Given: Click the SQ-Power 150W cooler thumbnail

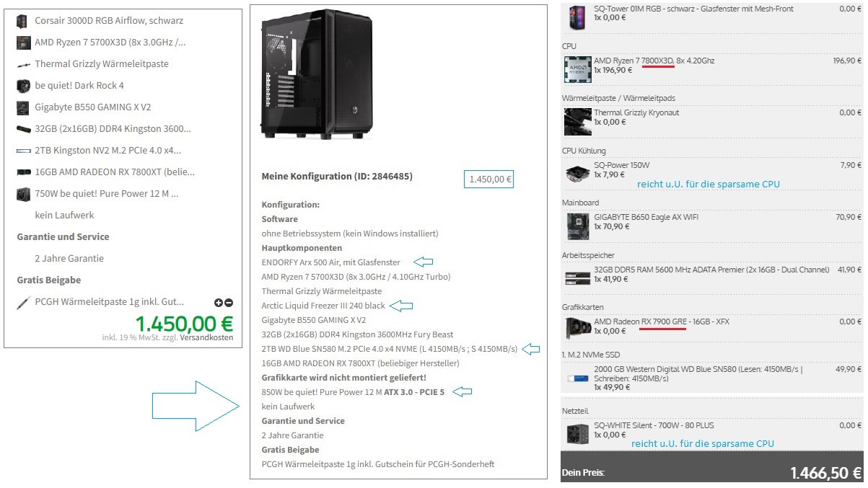Looking at the screenshot, I should [x=577, y=174].
